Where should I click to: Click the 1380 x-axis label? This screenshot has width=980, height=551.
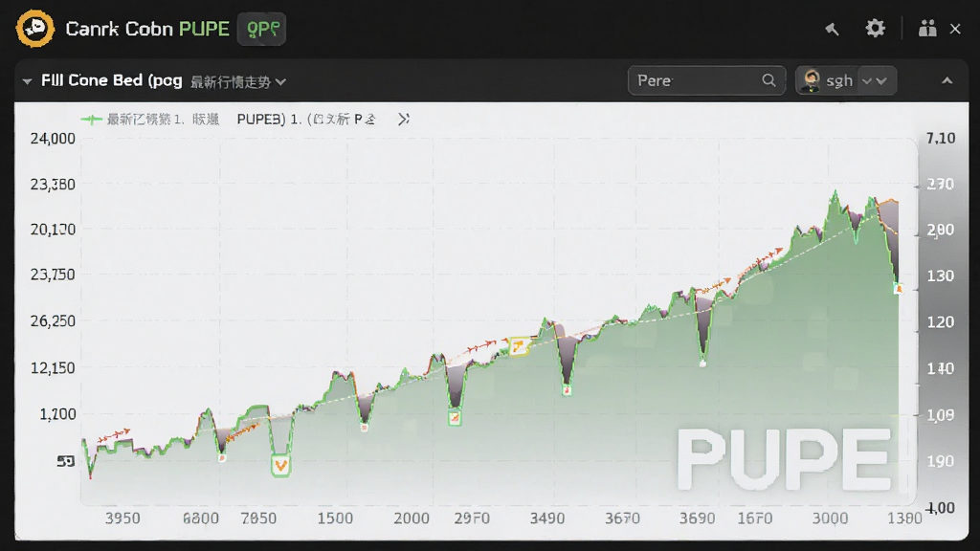(904, 518)
